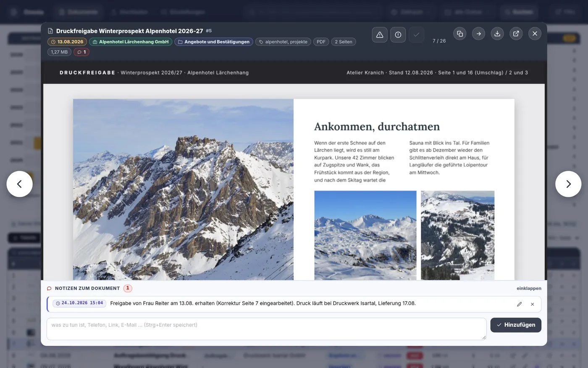This screenshot has width=588, height=368.
Task: Click the blue-sky snowy valley photo
Action: 365,236
